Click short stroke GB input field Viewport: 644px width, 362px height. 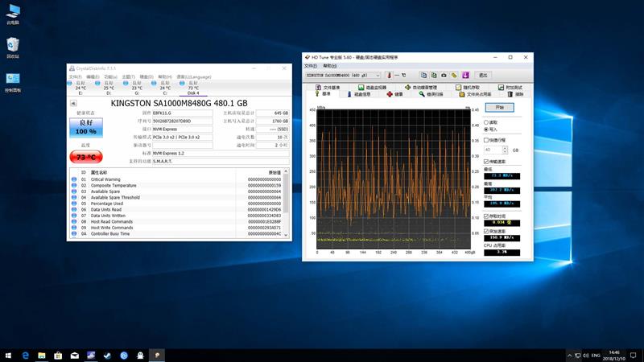493,150
